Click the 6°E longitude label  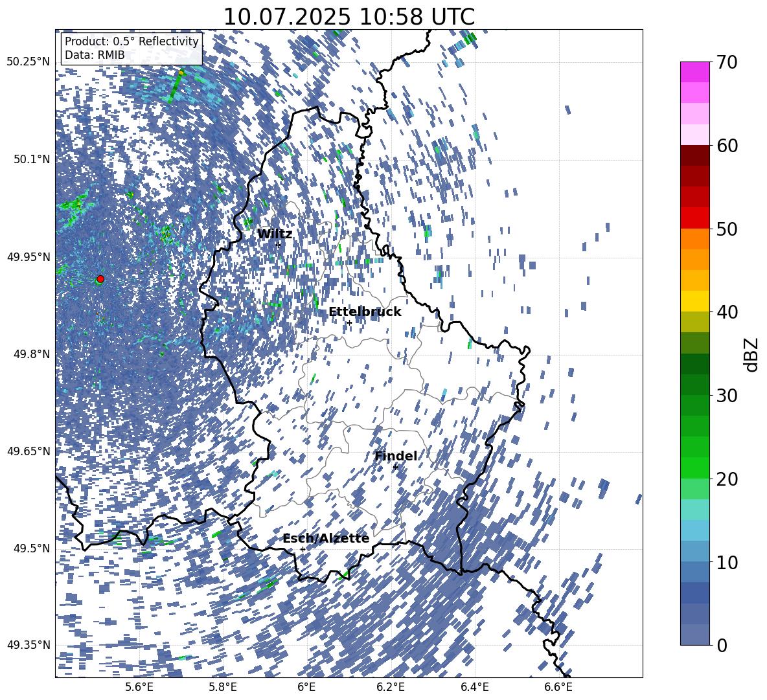coord(306,687)
